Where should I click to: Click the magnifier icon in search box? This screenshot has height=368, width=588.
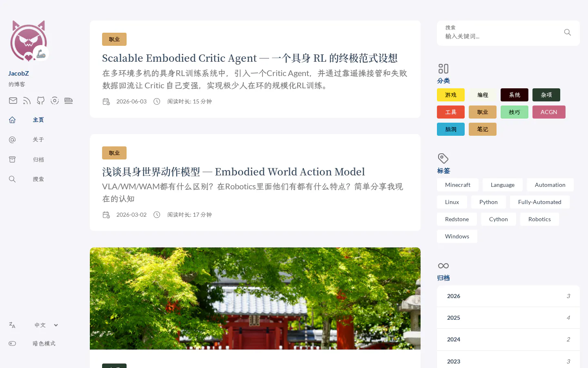pos(568,32)
